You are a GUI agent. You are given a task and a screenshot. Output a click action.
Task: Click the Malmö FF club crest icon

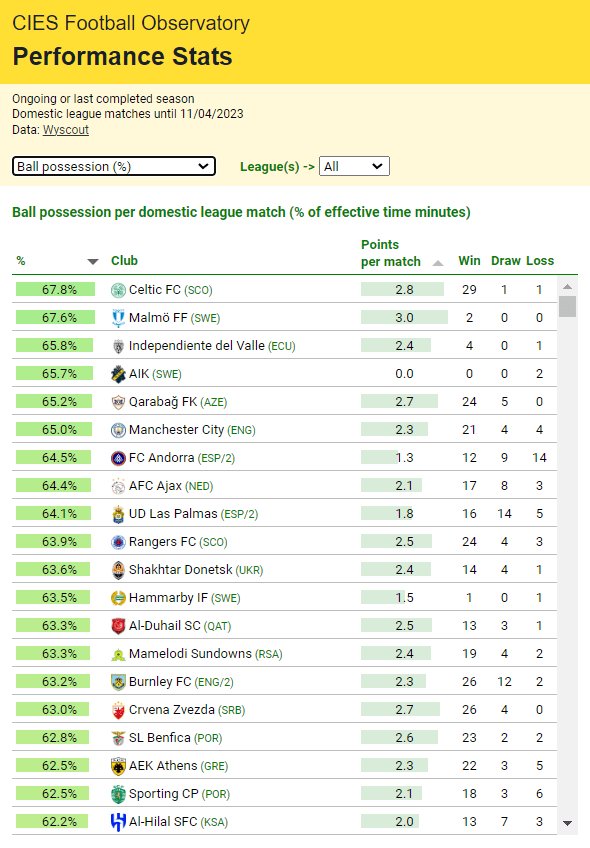coord(118,318)
